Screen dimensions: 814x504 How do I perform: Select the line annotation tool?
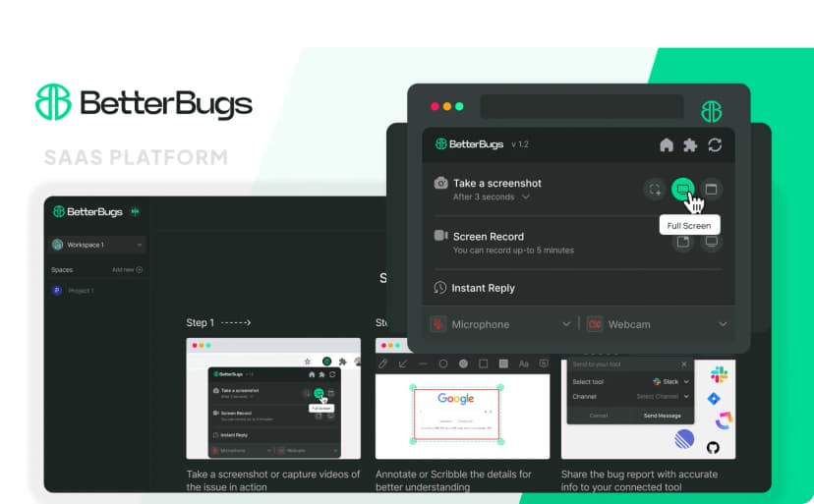tap(423, 364)
